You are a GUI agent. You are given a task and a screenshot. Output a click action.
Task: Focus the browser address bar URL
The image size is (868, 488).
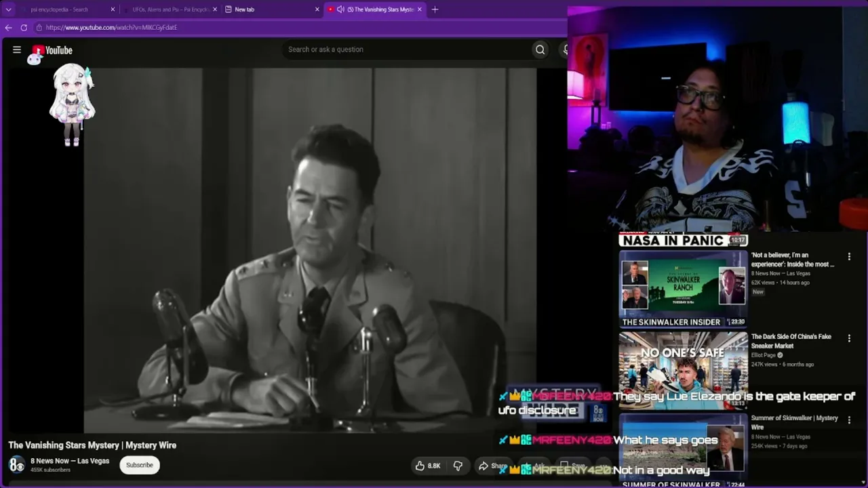111,28
